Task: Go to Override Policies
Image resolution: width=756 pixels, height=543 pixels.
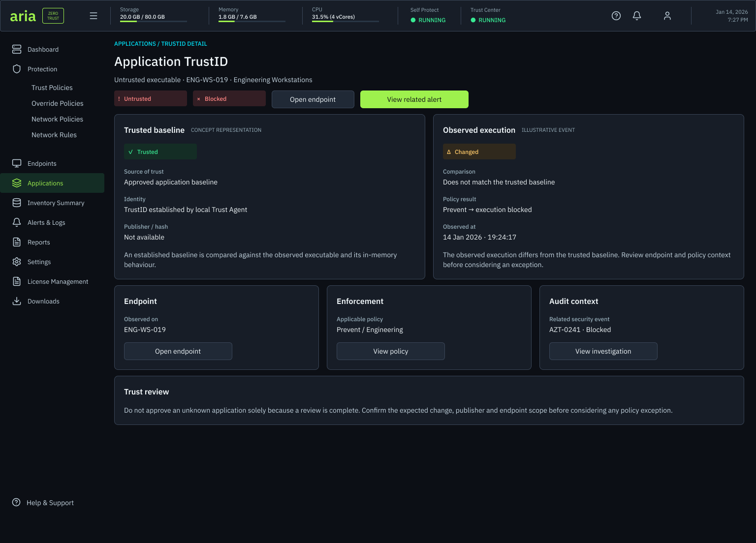Action: tap(58, 103)
